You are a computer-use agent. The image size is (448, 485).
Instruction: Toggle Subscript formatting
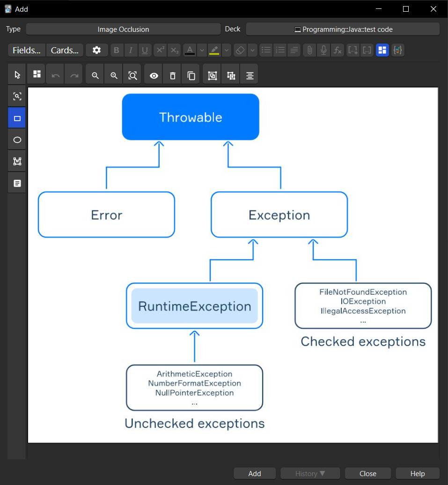175,50
